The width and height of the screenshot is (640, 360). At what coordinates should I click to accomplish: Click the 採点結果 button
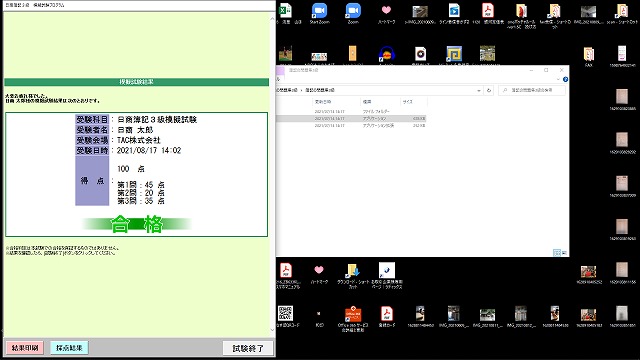69,348
